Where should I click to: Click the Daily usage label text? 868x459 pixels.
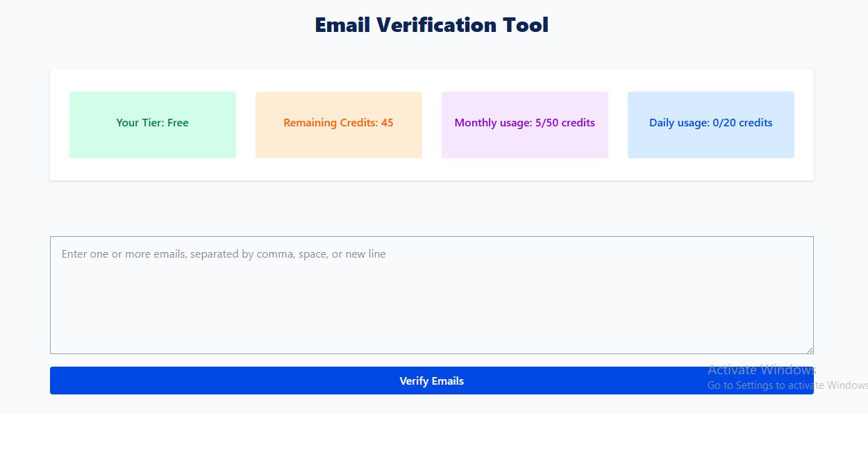679,123
